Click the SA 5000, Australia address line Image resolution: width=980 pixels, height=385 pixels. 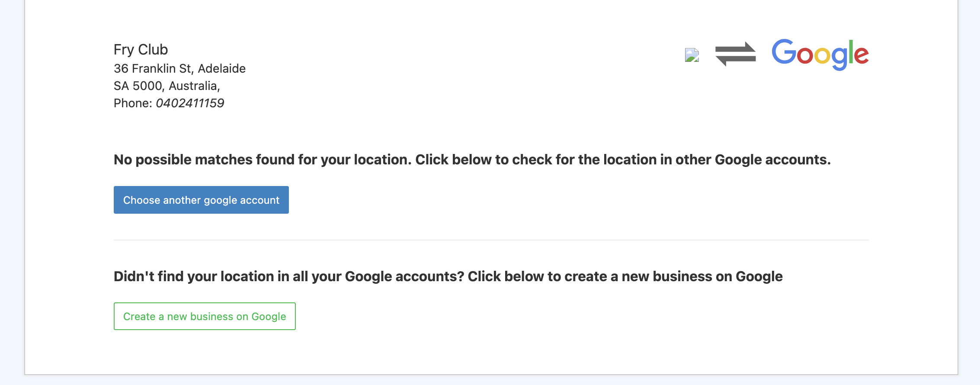[x=167, y=86]
